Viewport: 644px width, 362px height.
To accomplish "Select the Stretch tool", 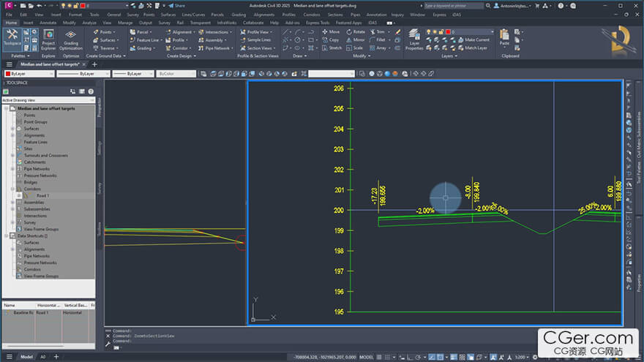I will pos(332,48).
